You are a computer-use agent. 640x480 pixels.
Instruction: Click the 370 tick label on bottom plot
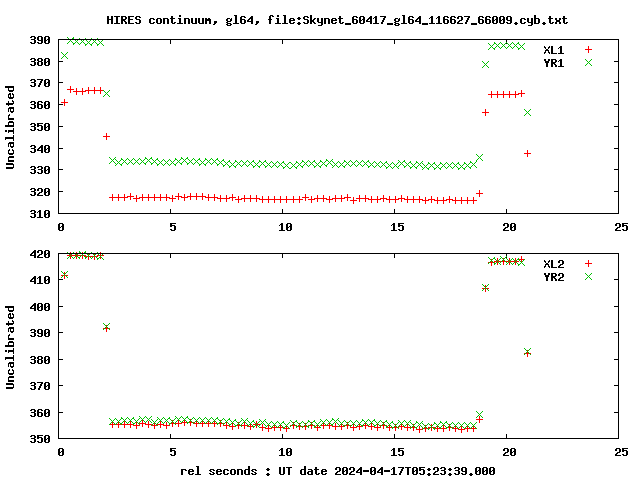[40, 386]
